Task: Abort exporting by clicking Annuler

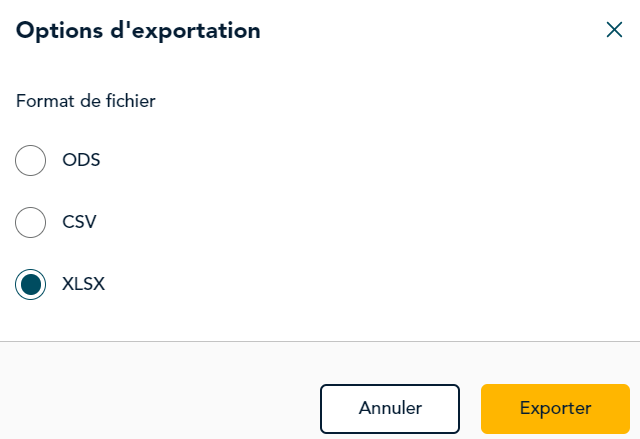Action: (x=390, y=408)
